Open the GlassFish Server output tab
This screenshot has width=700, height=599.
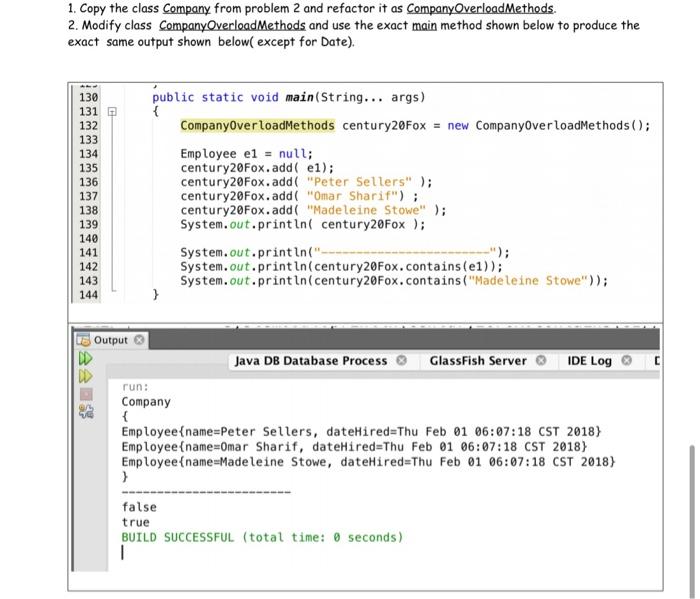click(478, 361)
